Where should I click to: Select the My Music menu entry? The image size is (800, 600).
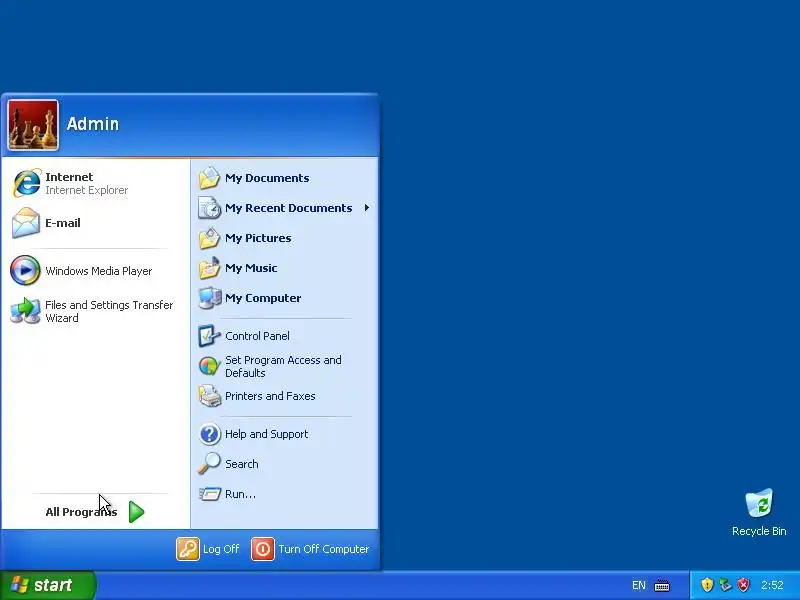tap(286, 268)
